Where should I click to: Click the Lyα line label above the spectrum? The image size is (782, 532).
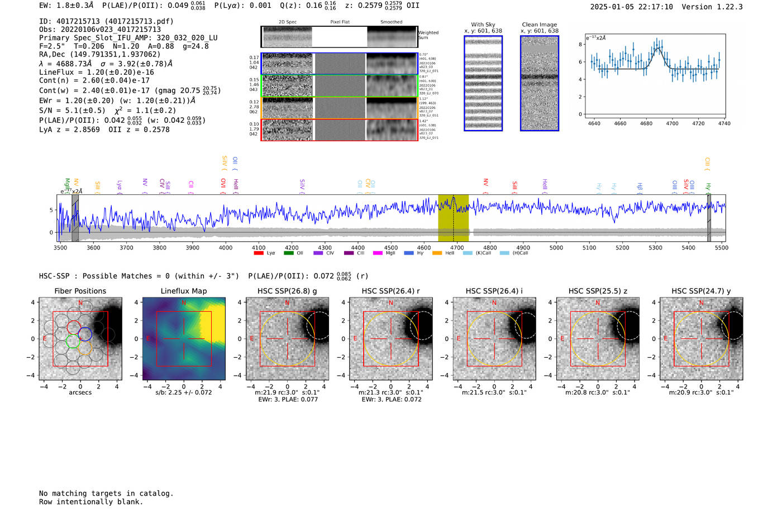(x=119, y=186)
